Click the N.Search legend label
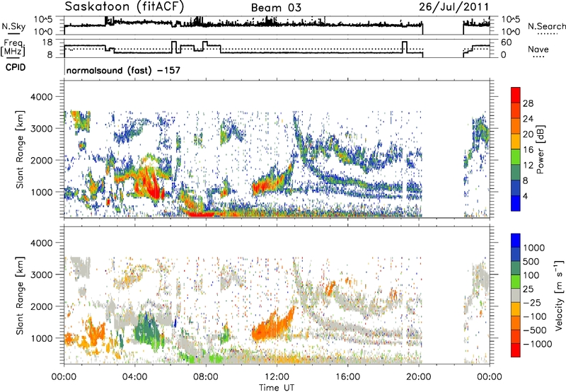 click(546, 26)
